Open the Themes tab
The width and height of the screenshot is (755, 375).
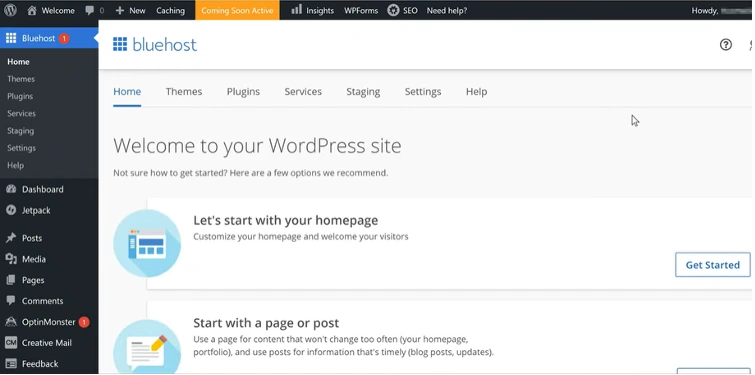click(184, 91)
